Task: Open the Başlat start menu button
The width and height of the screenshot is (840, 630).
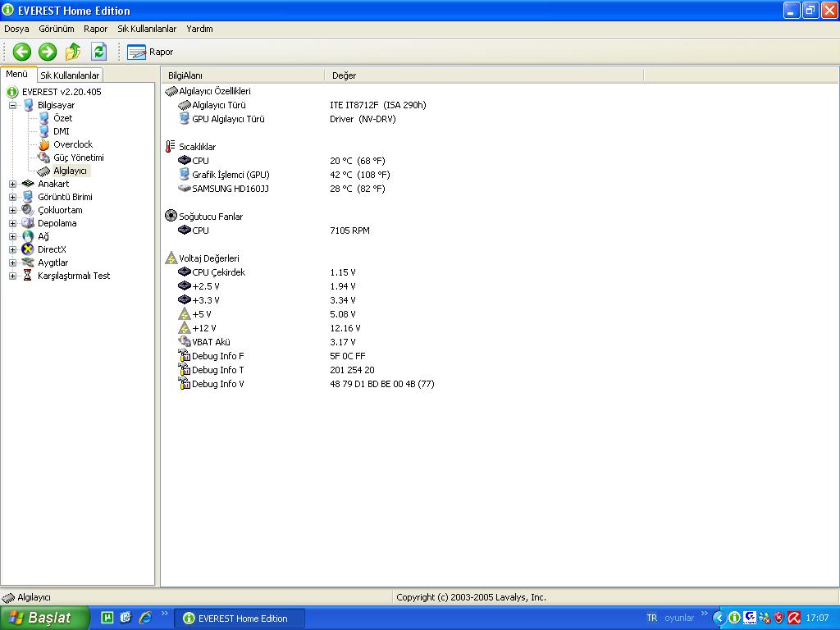Action: point(44,619)
